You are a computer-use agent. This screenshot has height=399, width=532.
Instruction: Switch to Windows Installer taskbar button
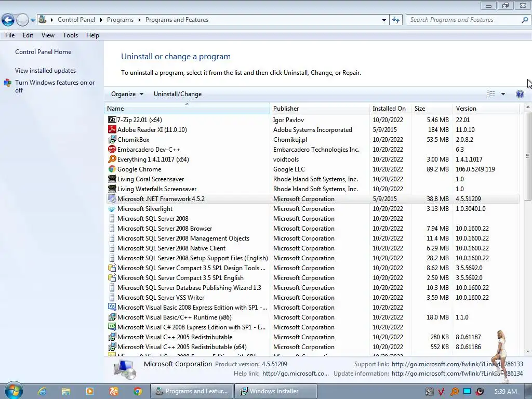(x=276, y=391)
